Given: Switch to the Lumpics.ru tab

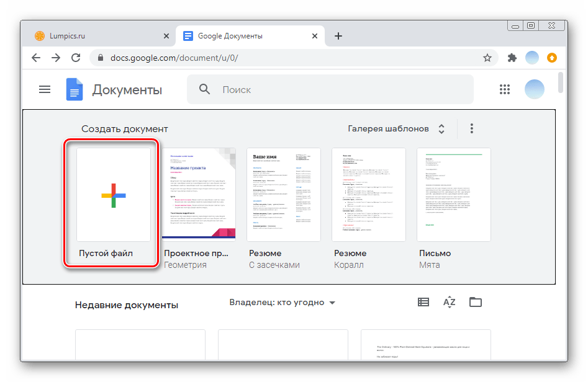Looking at the screenshot, I should point(99,36).
